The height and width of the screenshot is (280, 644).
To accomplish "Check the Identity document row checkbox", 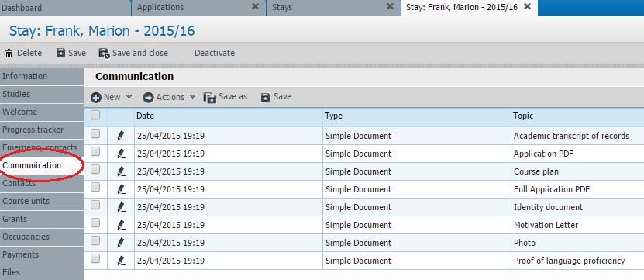I will (x=95, y=205).
